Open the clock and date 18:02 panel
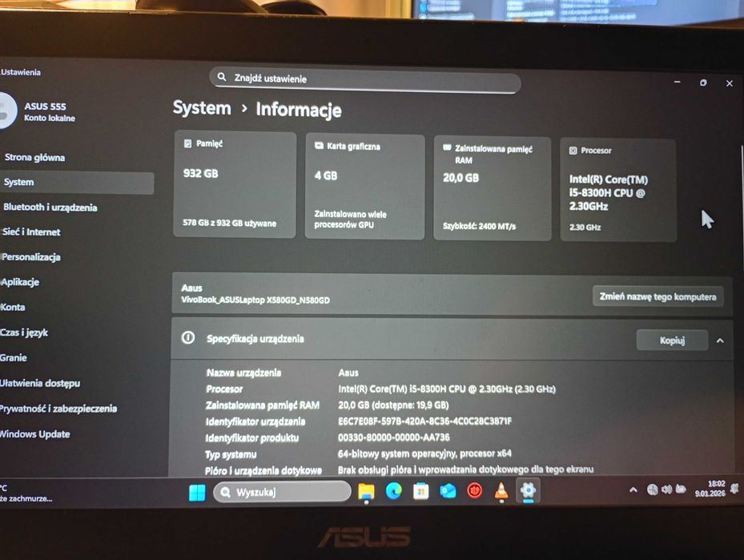Viewport: 744px width, 560px height. click(710, 489)
